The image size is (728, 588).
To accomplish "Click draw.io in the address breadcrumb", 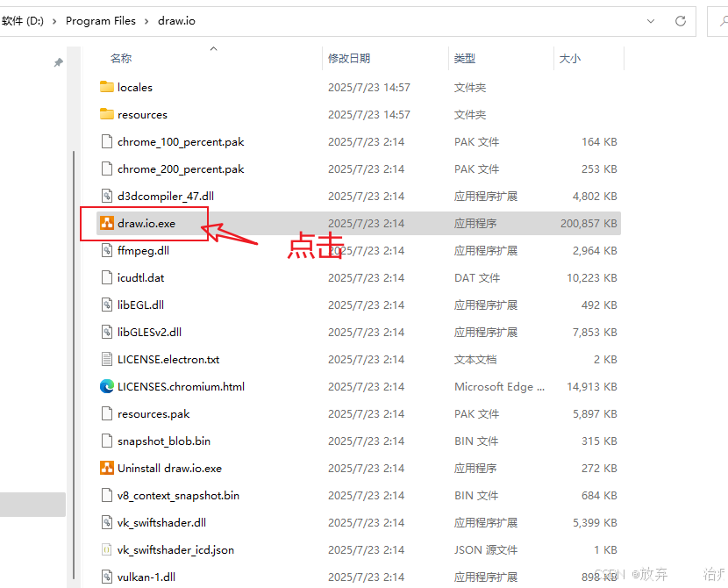I will (x=176, y=21).
